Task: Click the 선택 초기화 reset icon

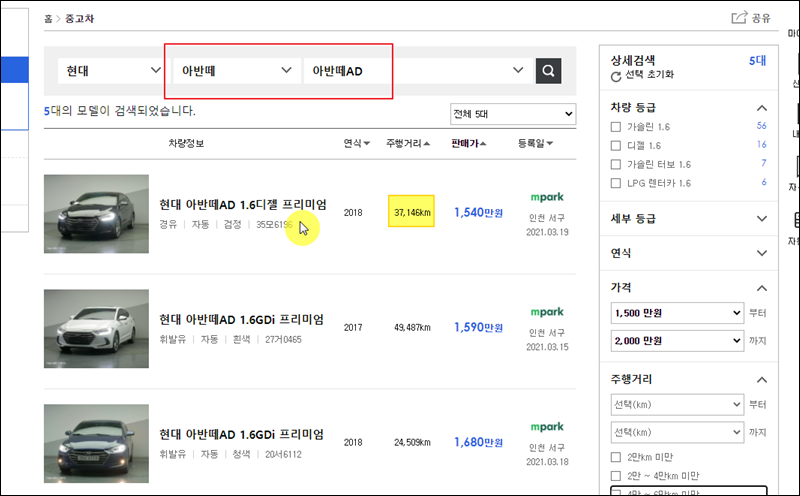Action: 616,77
